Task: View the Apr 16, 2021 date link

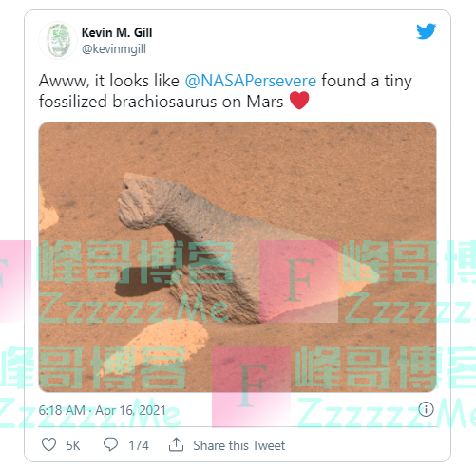Action: pos(131,410)
